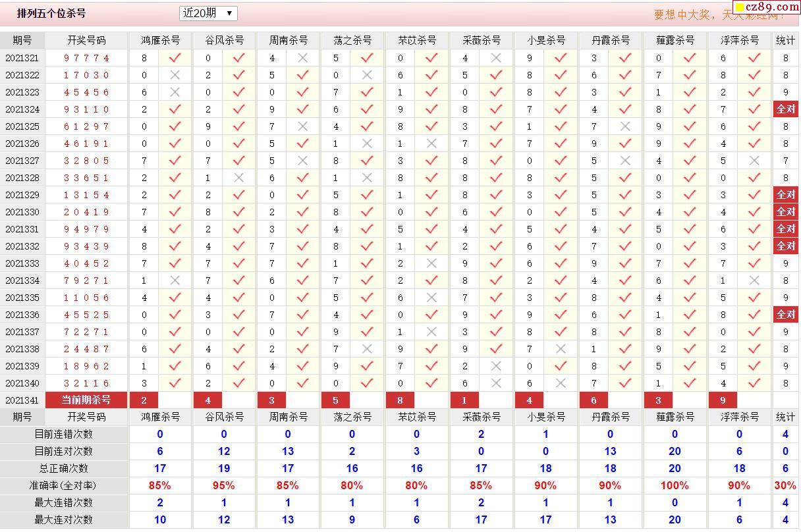This screenshot has height=532, width=801.
Task: Click cross mark in row 2021325 under 丹霞杀号
Action: 625,126
